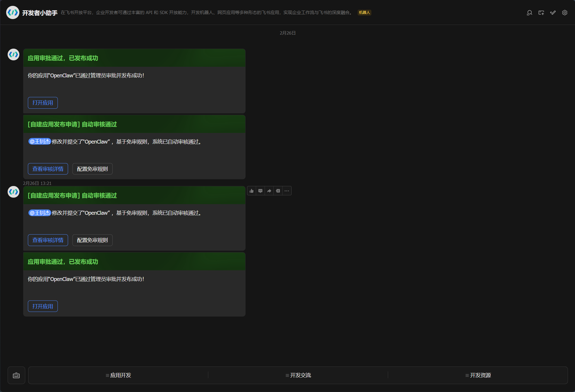This screenshot has height=392, width=575.
Task: Click the 开发者小助手 avatar in the header
Action: tap(13, 13)
